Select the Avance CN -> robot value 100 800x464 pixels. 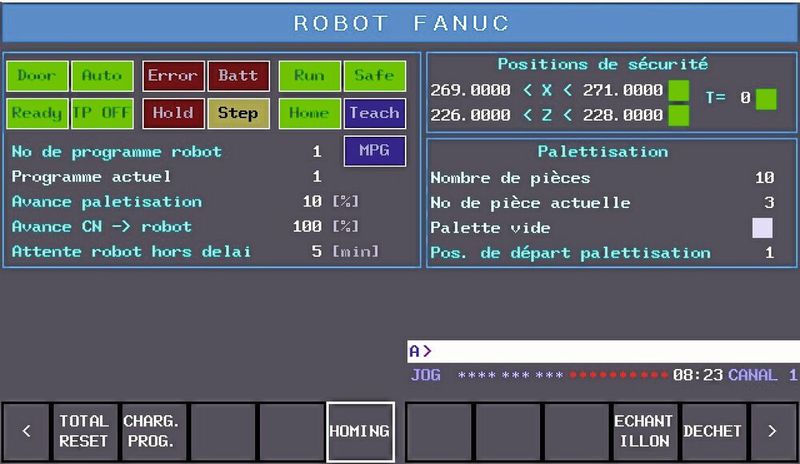[x=307, y=227]
